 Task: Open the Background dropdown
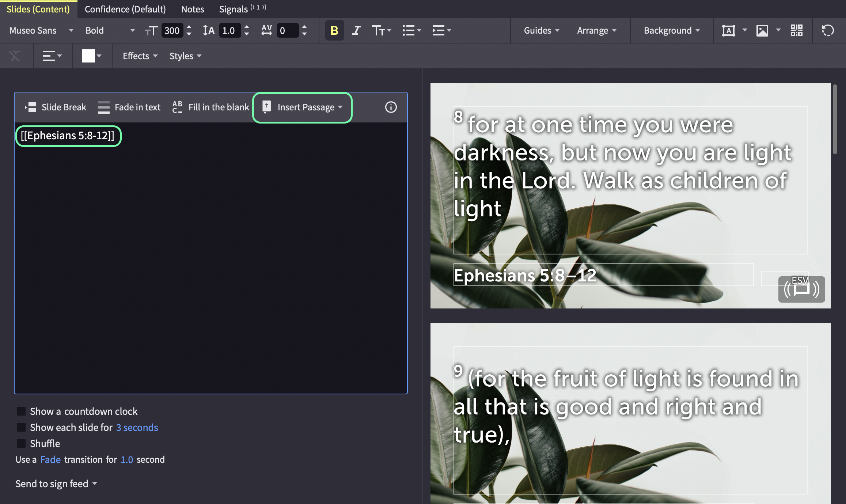(x=672, y=30)
